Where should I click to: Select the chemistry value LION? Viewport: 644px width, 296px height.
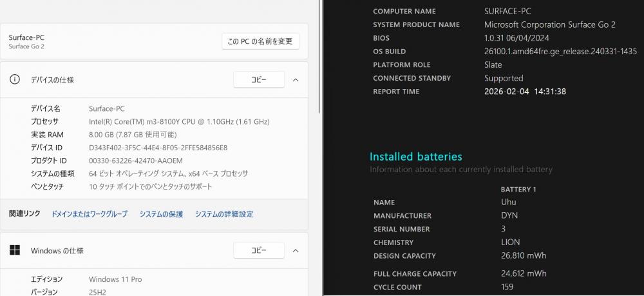(x=511, y=242)
